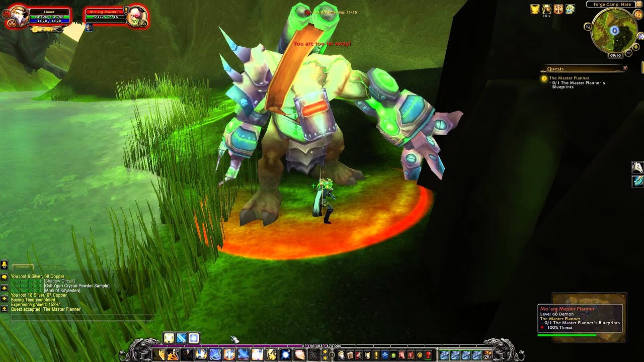Click the [Oshu'gun Crystal Powder Sample] chat link
This screenshot has width=644, height=362.
tap(77, 286)
